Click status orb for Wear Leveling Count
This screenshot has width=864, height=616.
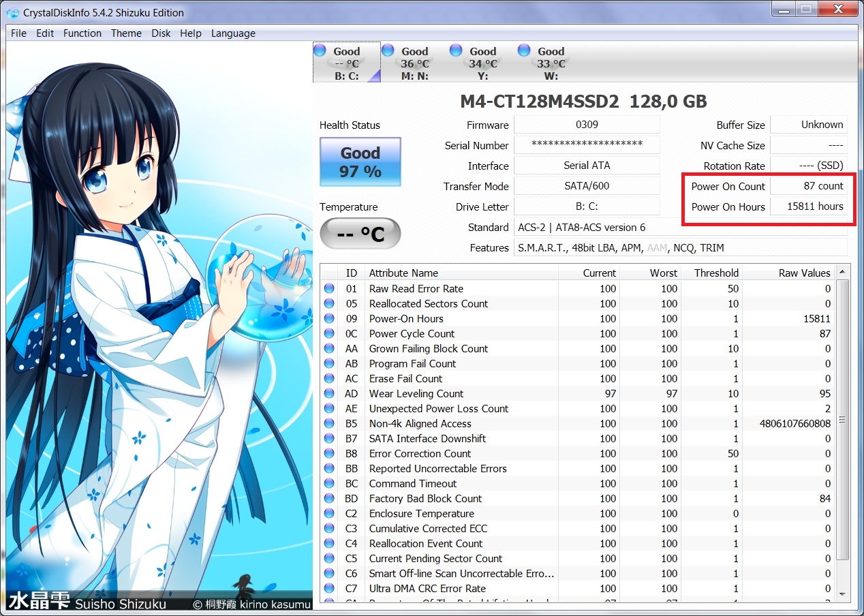[329, 393]
